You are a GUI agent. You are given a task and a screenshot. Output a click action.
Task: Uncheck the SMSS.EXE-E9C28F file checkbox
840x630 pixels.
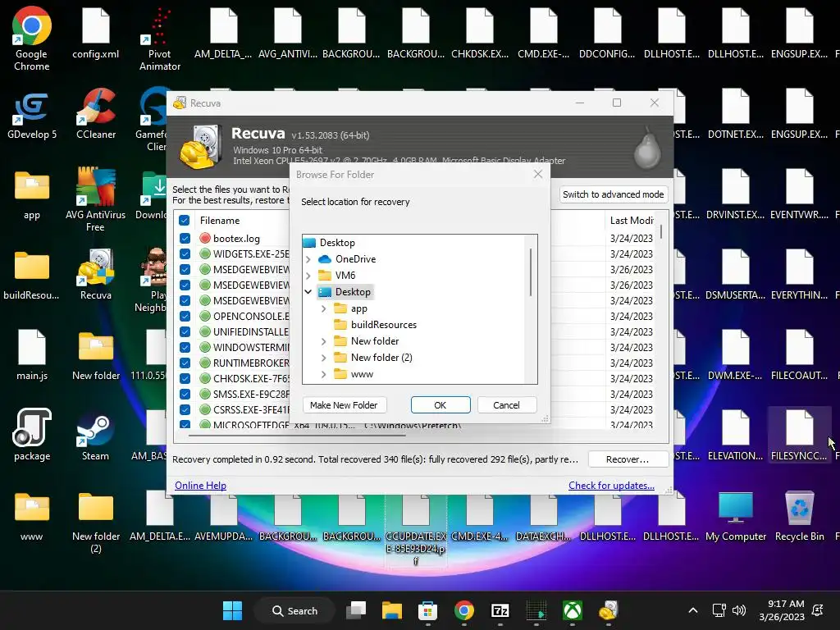[185, 394]
